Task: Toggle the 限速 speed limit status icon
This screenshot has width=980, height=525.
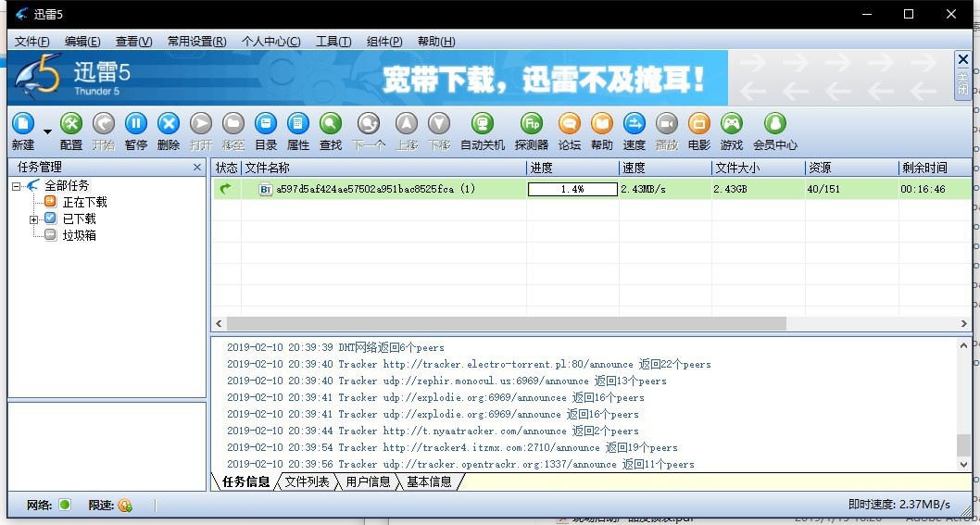Action: pyautogui.click(x=125, y=506)
